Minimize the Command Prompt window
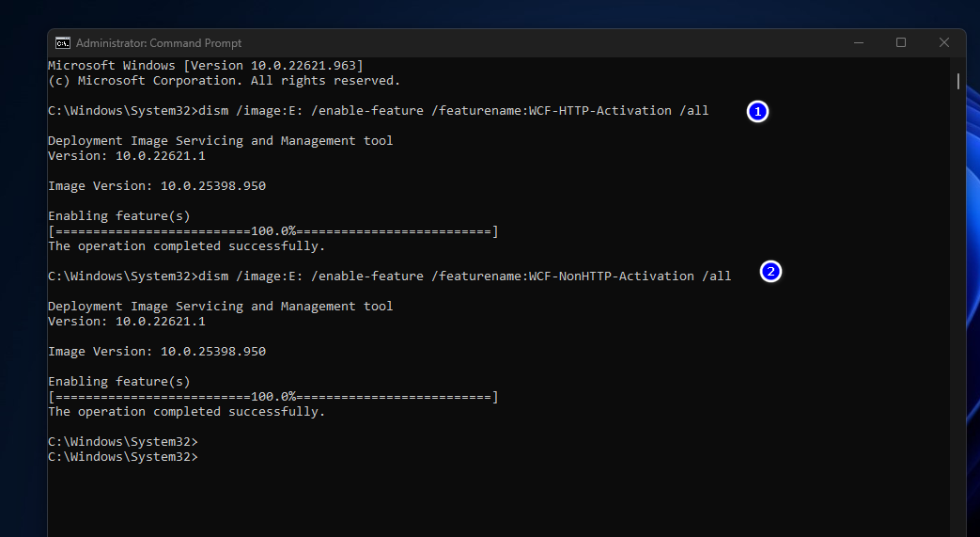 (x=859, y=42)
